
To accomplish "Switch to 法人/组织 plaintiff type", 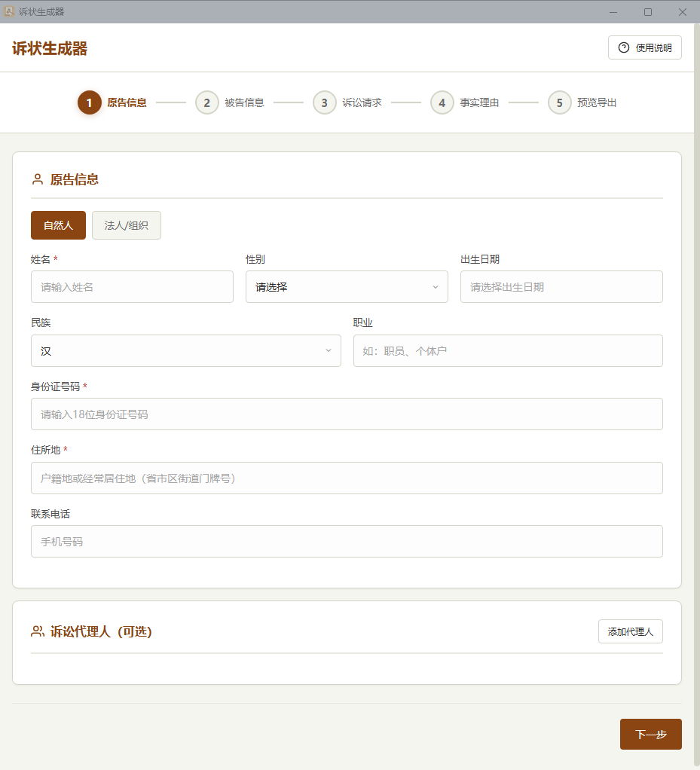I will coord(127,225).
